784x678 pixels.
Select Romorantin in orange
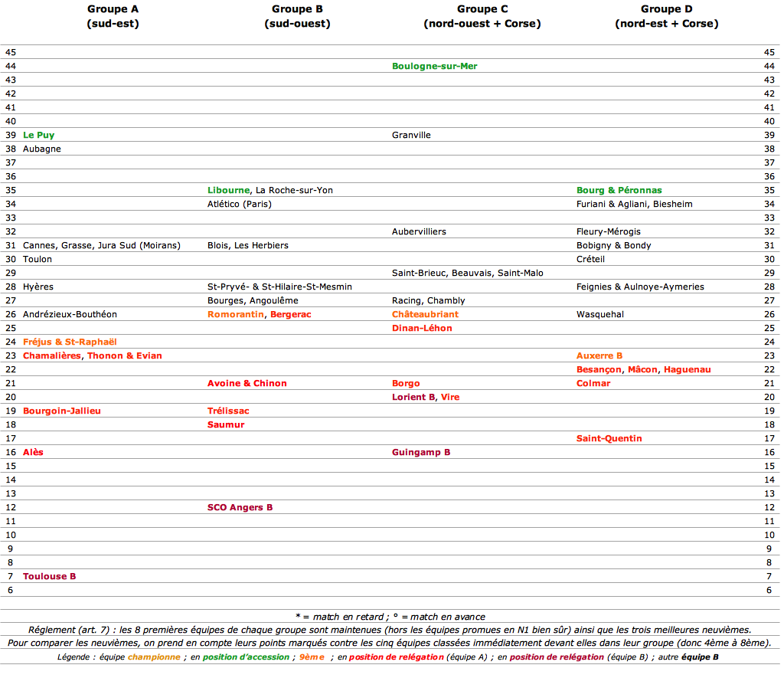[x=236, y=314]
